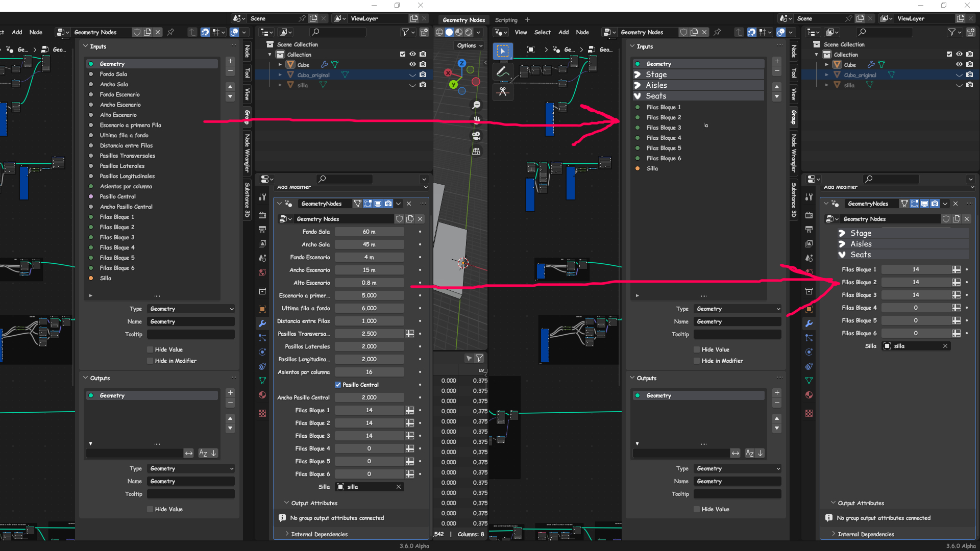Open Modifier wrench tab in right window properties
The width and height of the screenshot is (980, 551).
(809, 323)
